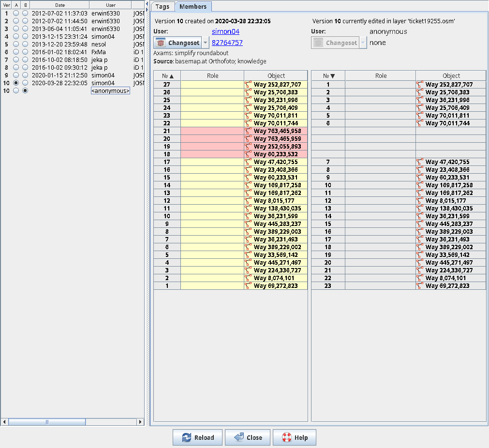Pick version 7 as reference A
Screen dimensions: 489x448
16,60
